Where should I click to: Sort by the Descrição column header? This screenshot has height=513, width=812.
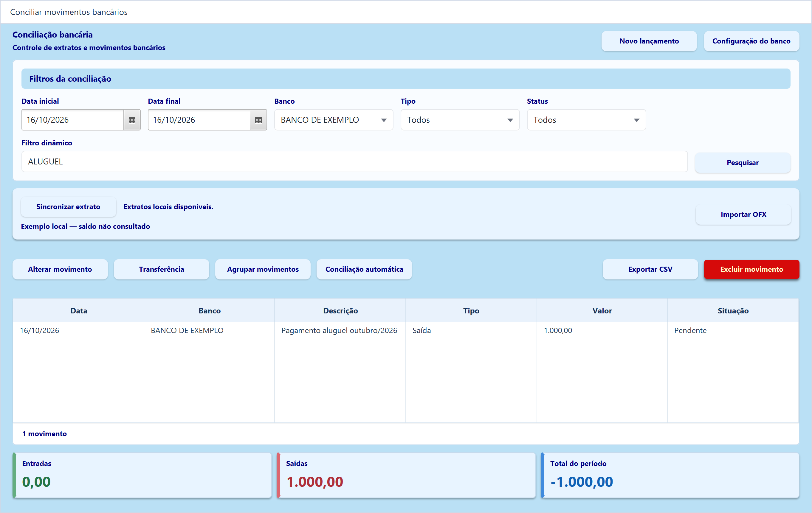tap(340, 311)
